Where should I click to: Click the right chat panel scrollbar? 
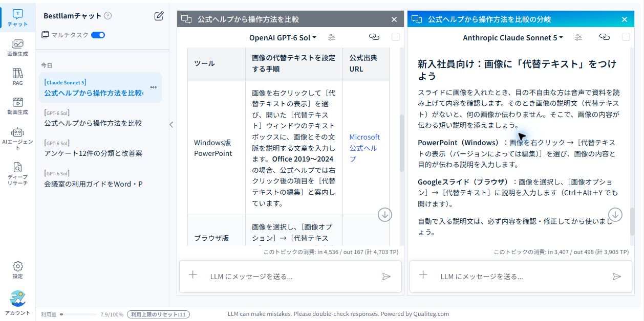[632, 221]
